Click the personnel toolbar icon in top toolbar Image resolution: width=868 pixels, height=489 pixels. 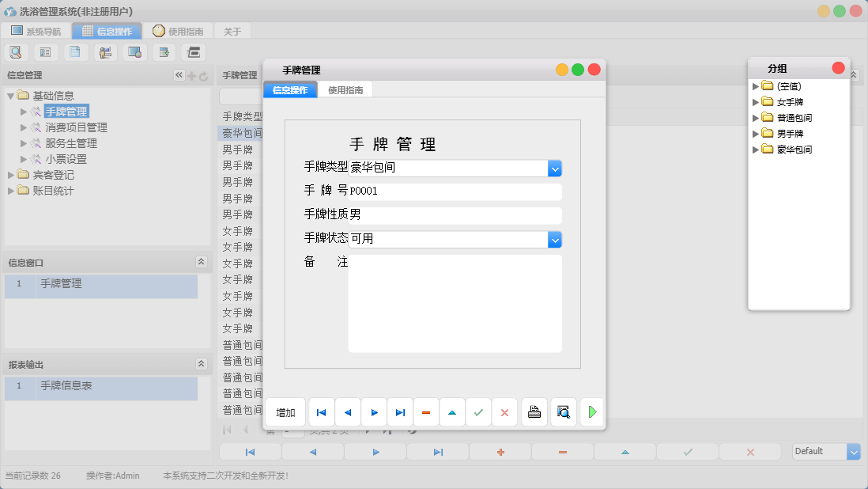(x=104, y=51)
